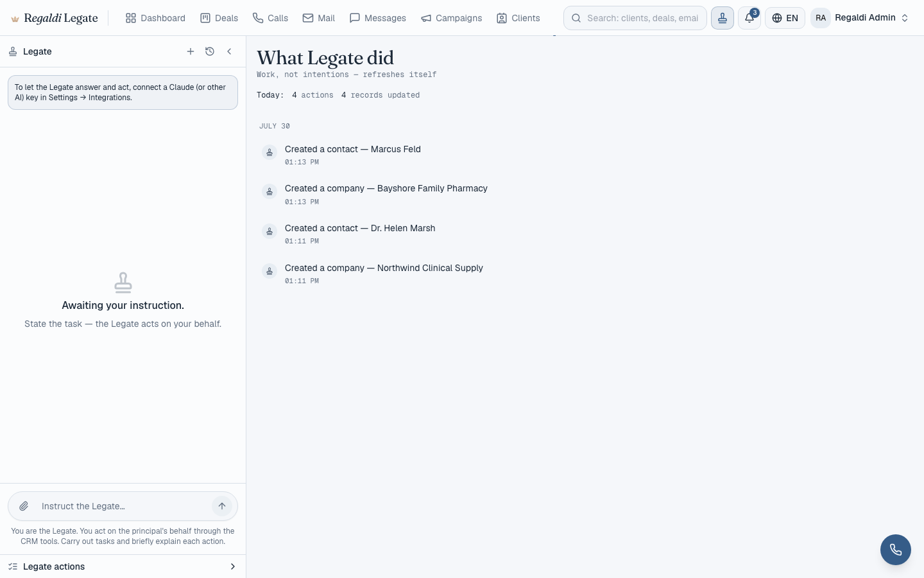Click the '4 actions' today counter
924x578 pixels.
click(x=312, y=95)
